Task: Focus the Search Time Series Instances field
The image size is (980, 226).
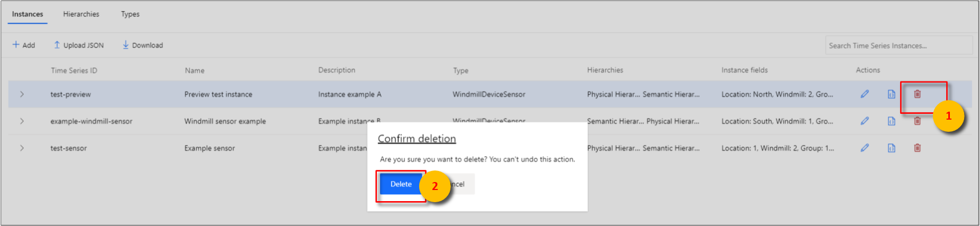Action: [898, 46]
